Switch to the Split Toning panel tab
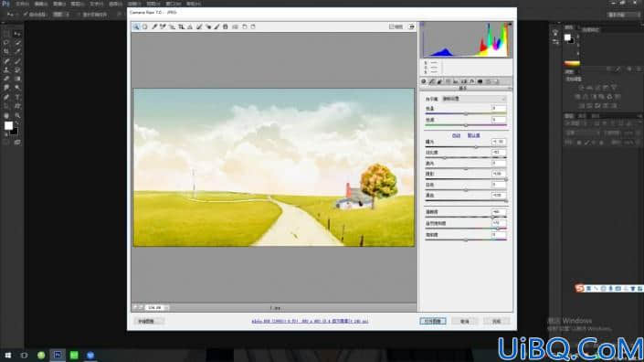Viewport: 644px width, 362px height. tap(456, 81)
